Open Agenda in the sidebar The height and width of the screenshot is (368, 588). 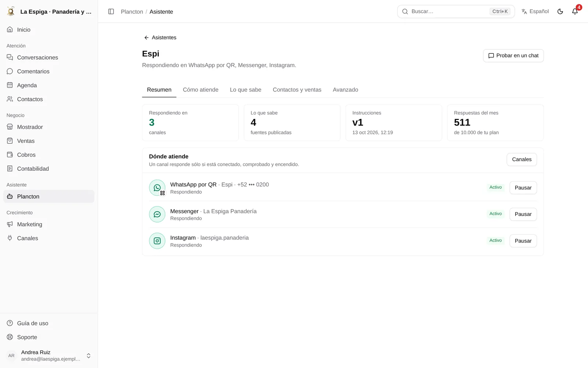point(49,85)
